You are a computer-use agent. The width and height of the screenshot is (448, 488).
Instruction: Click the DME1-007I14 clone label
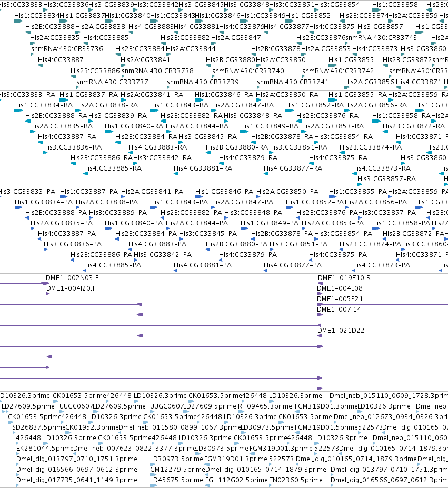coord(339,310)
